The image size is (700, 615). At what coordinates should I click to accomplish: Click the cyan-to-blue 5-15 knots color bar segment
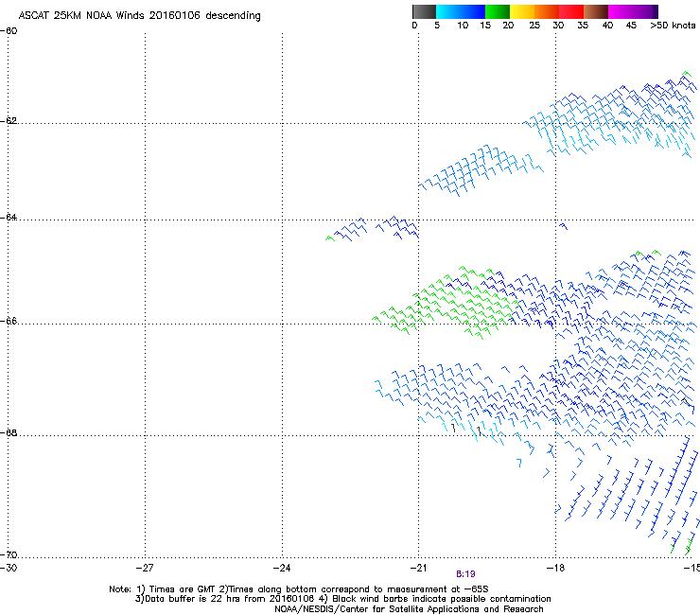pyautogui.click(x=461, y=11)
